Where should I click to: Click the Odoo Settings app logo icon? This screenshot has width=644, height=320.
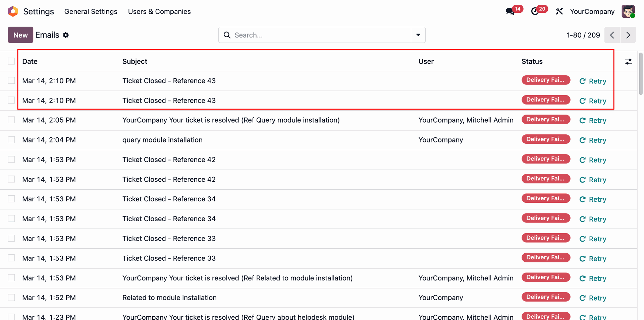coord(13,11)
